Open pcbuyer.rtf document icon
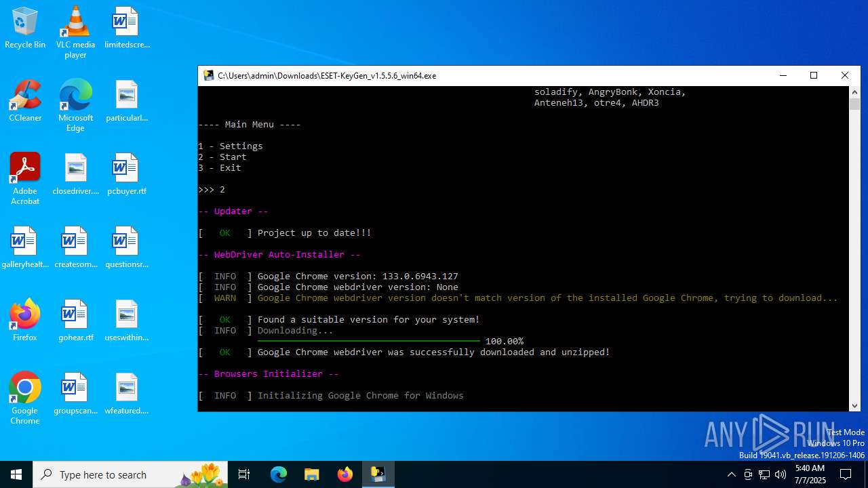 click(127, 175)
